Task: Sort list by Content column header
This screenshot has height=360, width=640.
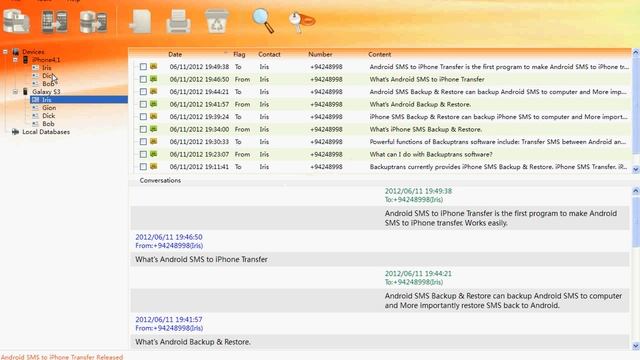Action: (x=380, y=54)
